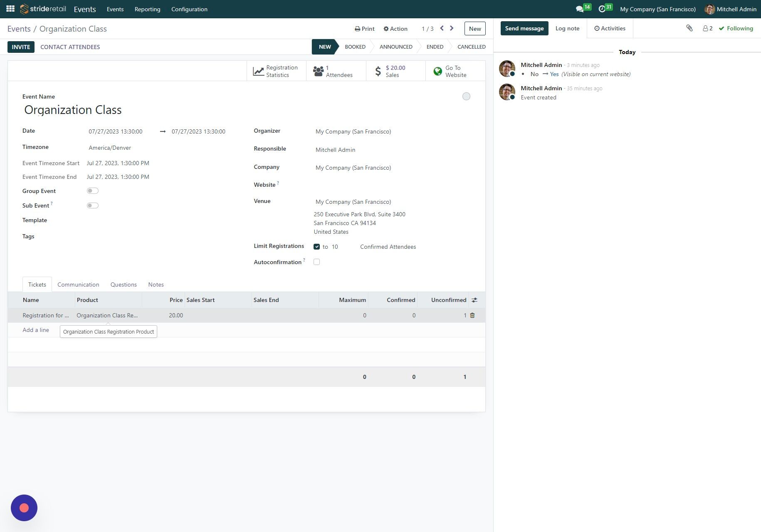The height and width of the screenshot is (532, 761).
Task: Go to next record arrow
Action: click(452, 28)
